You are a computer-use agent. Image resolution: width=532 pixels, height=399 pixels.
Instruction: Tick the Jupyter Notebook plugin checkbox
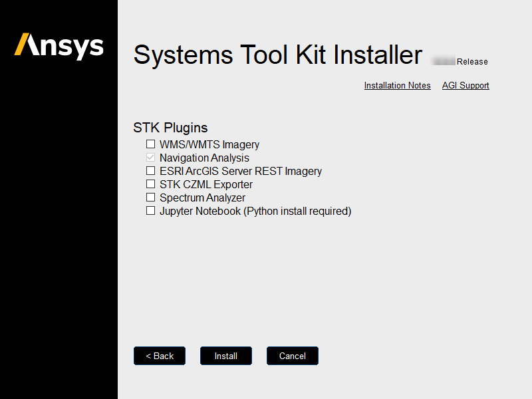(151, 211)
